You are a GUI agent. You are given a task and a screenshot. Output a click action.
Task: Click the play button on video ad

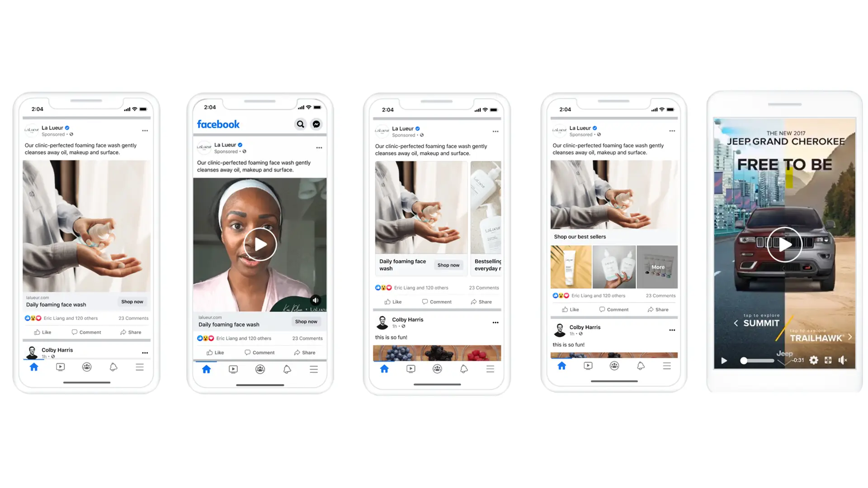click(259, 243)
